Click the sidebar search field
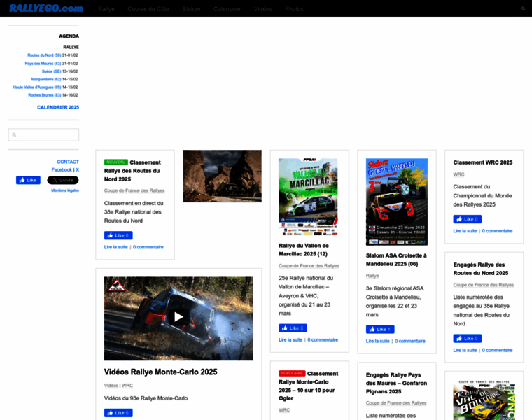The height and width of the screenshot is (420, 532). tap(44, 134)
